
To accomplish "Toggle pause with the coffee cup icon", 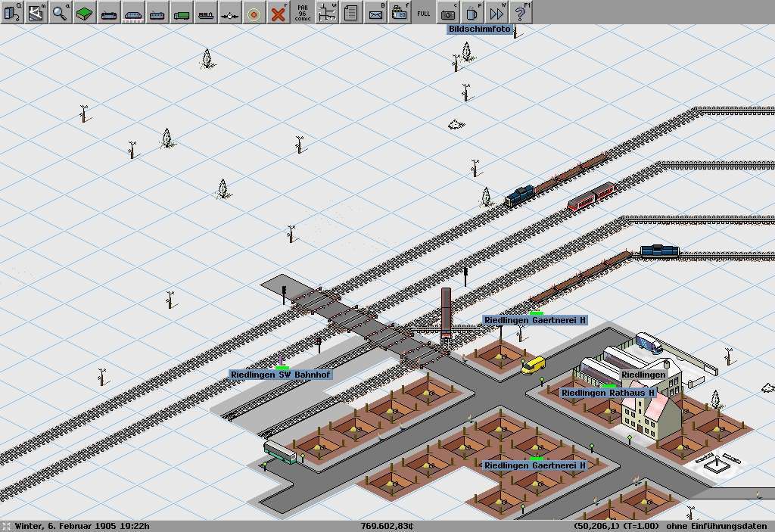I will point(472,12).
